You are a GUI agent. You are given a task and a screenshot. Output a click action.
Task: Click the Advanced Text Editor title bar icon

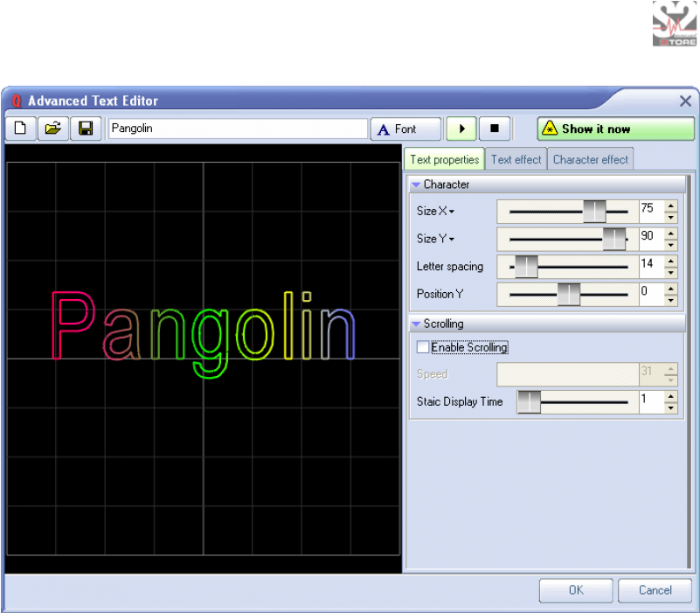tap(15, 101)
